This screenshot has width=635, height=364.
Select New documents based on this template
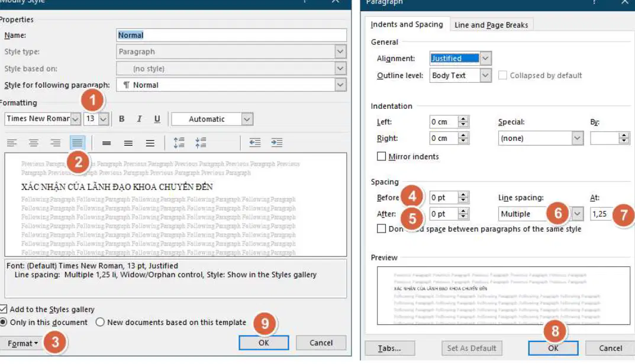click(x=100, y=323)
